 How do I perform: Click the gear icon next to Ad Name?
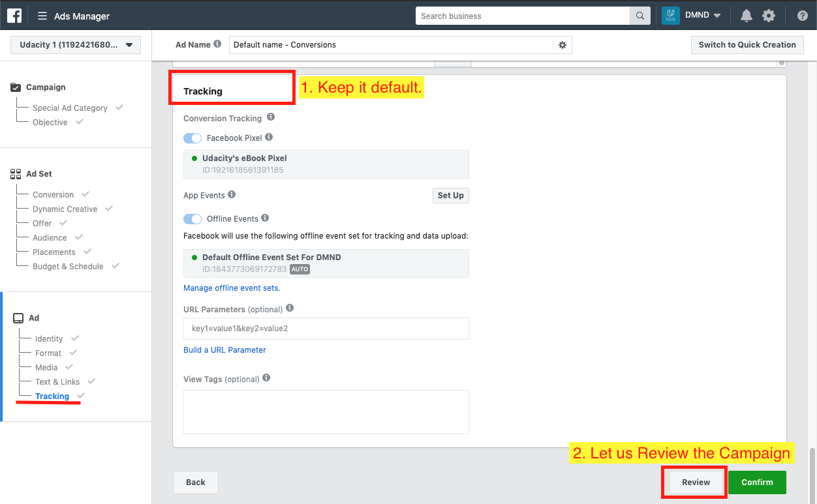point(563,45)
